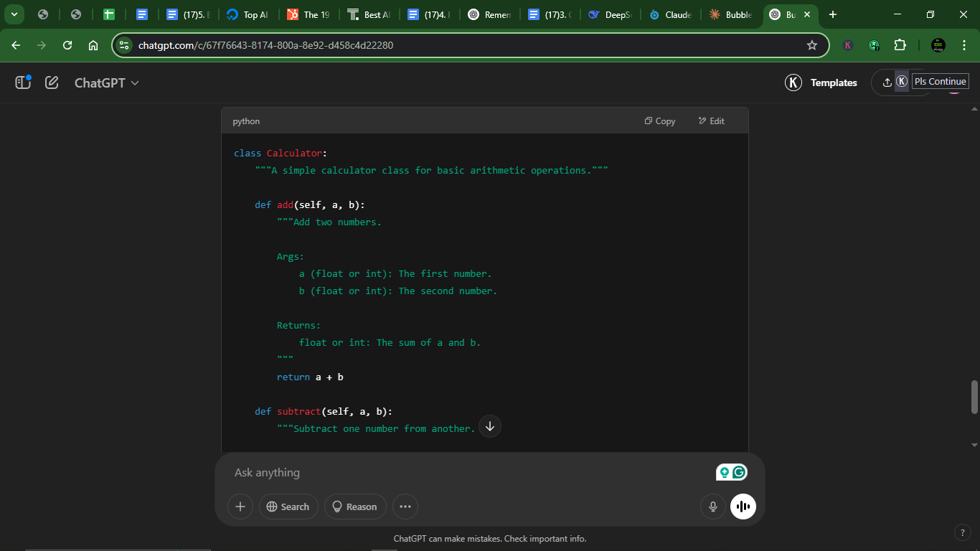
Task: Show more tools via three-dots button
Action: (x=405, y=507)
